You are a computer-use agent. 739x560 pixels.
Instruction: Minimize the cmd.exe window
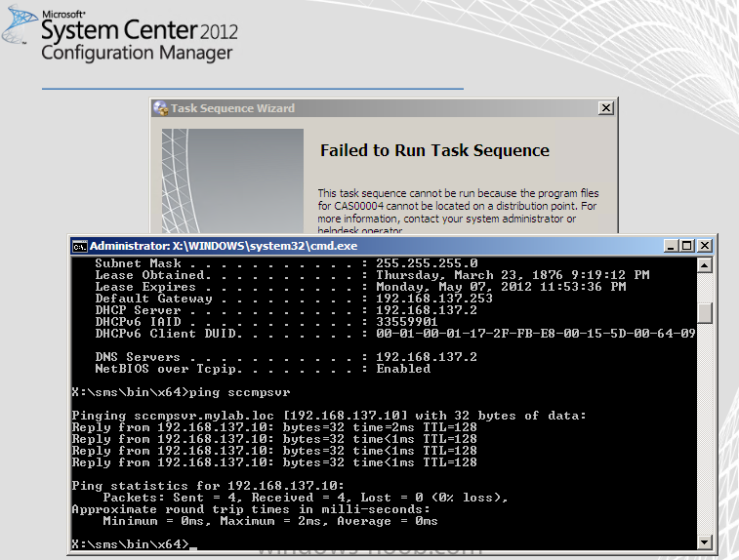pyautogui.click(x=671, y=246)
